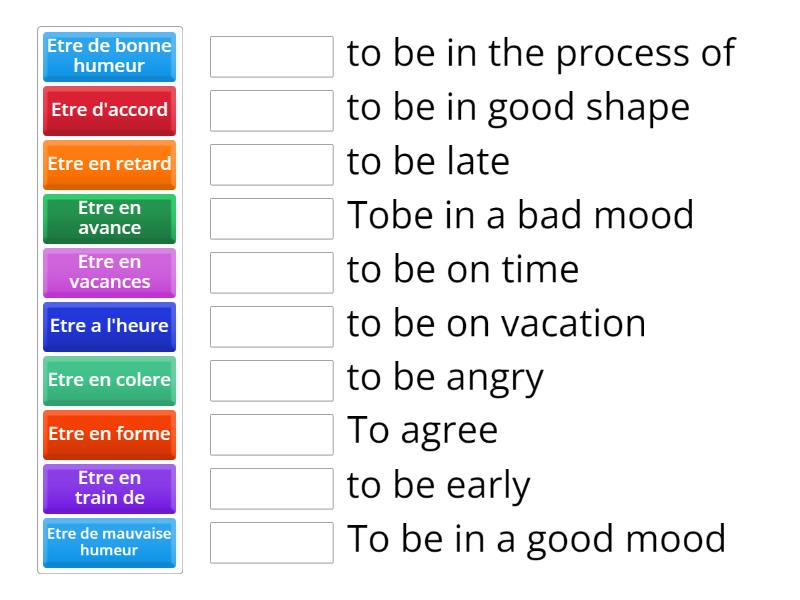Pick the answer slot next to 'To agree'

tap(272, 434)
